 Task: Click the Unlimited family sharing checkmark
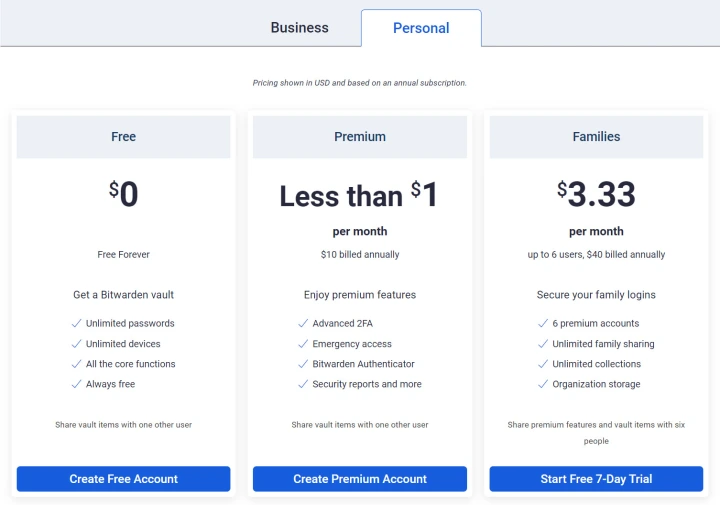[543, 344]
